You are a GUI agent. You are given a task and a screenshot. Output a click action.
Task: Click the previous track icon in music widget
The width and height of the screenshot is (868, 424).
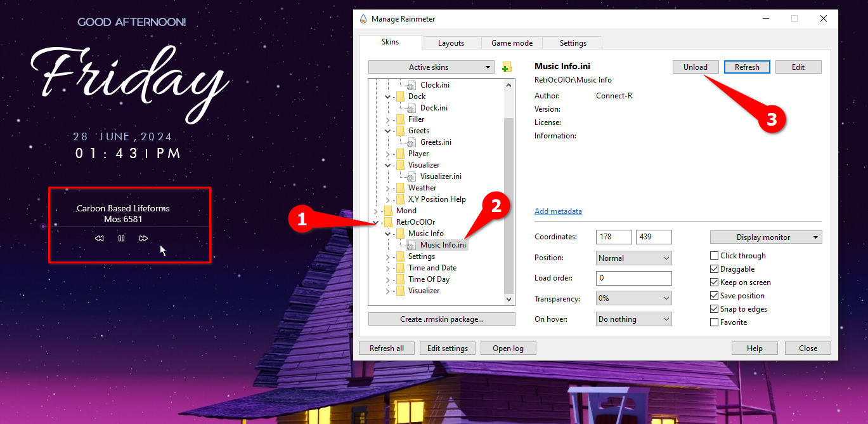pos(99,239)
